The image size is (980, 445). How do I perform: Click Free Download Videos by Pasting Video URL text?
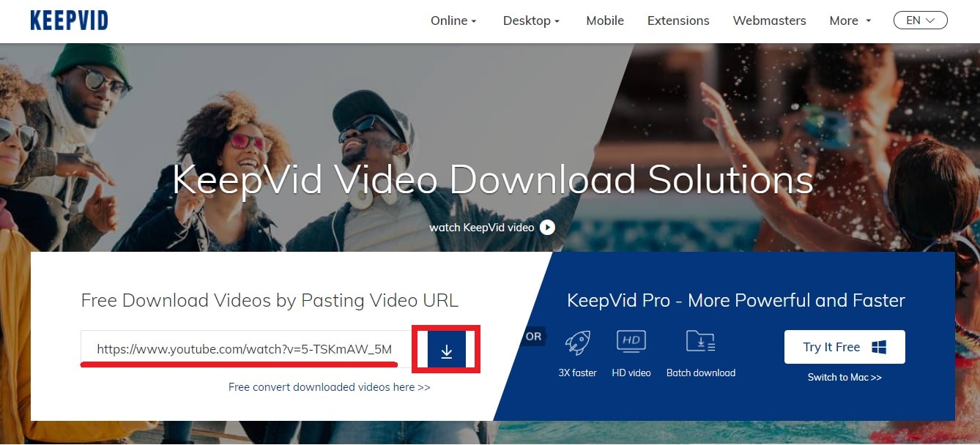270,300
